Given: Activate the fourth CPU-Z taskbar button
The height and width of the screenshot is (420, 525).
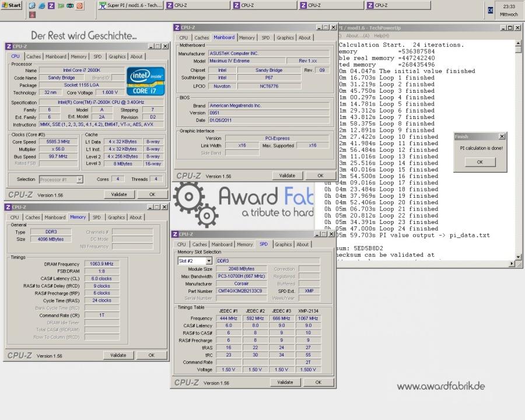Looking at the screenshot, I should (x=398, y=5).
